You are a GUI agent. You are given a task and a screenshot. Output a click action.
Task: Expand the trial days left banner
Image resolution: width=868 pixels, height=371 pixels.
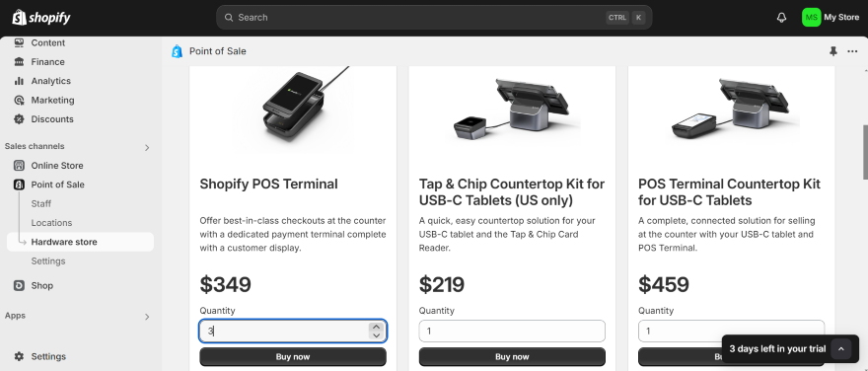click(x=840, y=349)
